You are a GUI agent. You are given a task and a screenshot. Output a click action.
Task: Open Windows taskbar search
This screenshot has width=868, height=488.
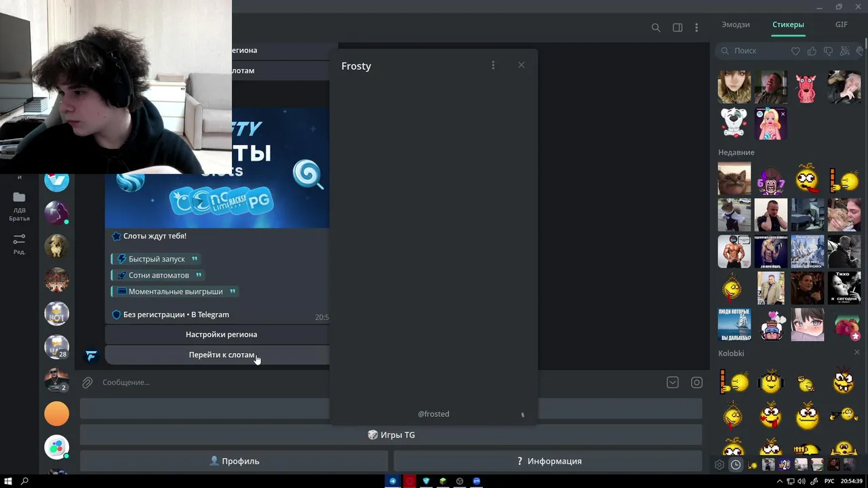pos(25,481)
